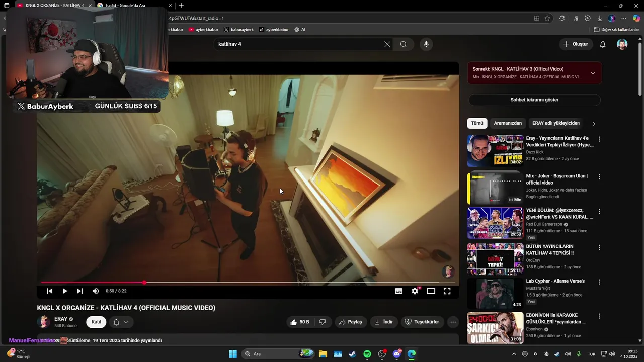Viewport: 644px width, 362px height.
Task: Play the paused video
Action: pos(65,291)
